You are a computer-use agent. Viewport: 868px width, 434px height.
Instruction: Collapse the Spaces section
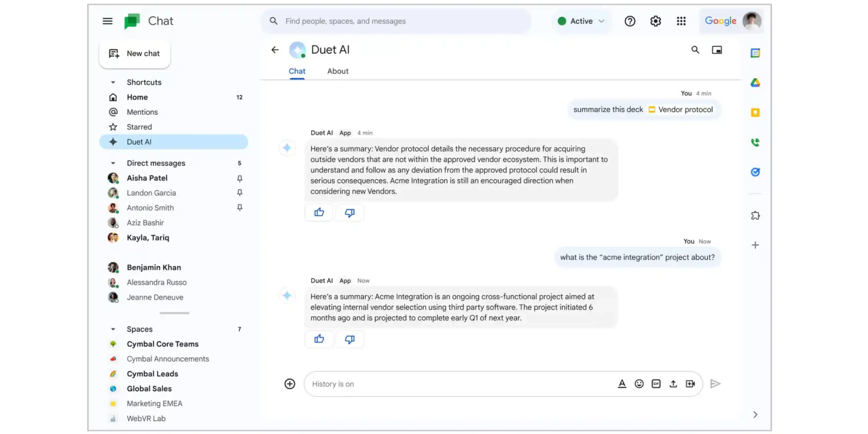coord(113,329)
